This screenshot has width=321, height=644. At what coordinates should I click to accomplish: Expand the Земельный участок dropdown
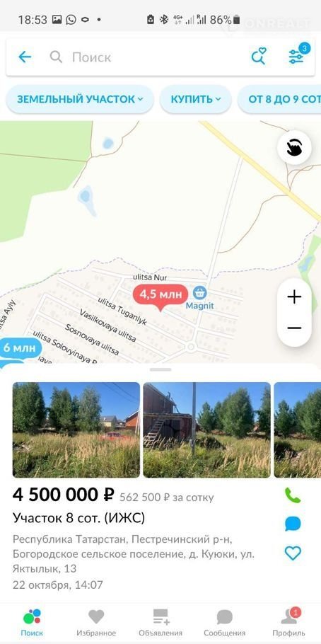coord(80,99)
